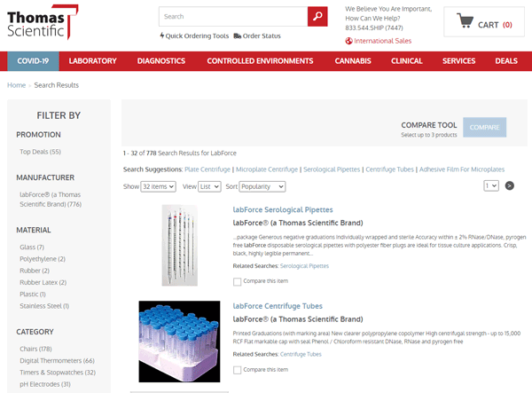This screenshot has height=393, width=532.
Task: Filter material by Rubber (2)
Action: coord(35,271)
